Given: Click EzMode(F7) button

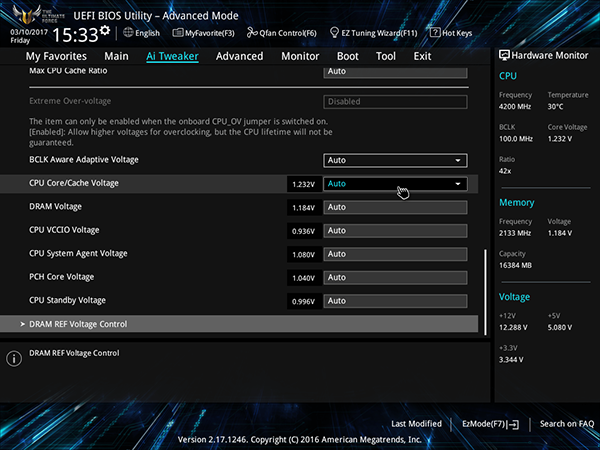Looking at the screenshot, I should tap(490, 424).
